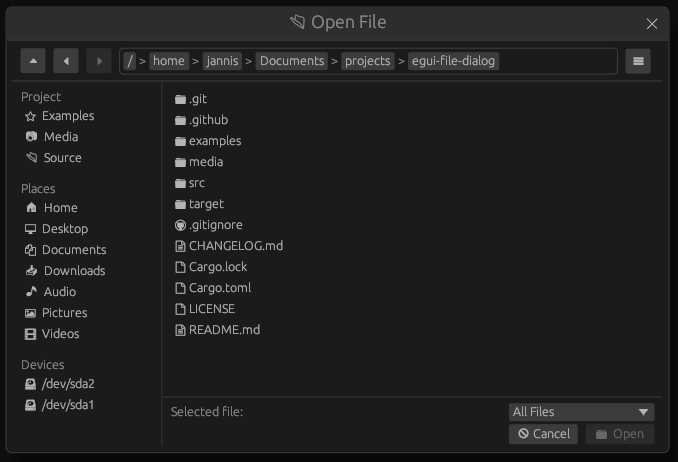Open the hamburger menu in the top bar
The width and height of the screenshot is (678, 462).
(x=638, y=61)
